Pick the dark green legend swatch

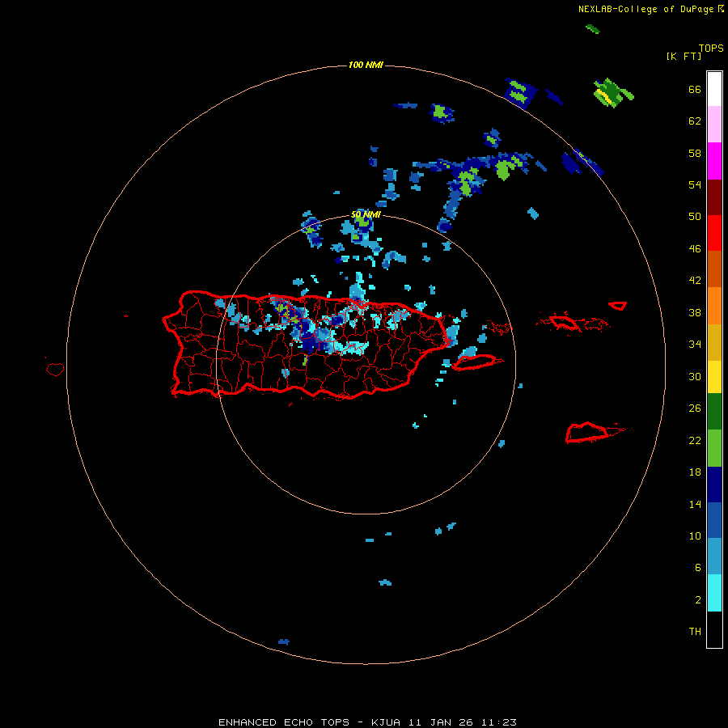tap(714, 411)
